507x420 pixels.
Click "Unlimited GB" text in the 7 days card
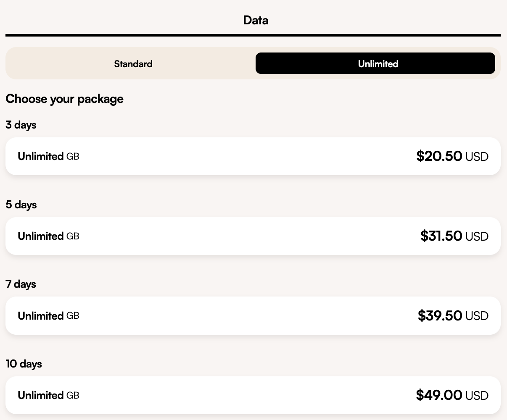pyautogui.click(x=48, y=315)
